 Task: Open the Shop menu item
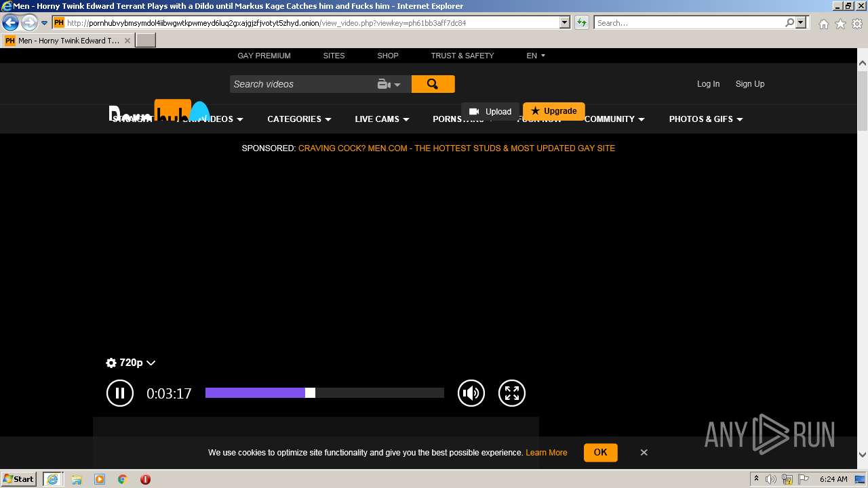coord(388,56)
